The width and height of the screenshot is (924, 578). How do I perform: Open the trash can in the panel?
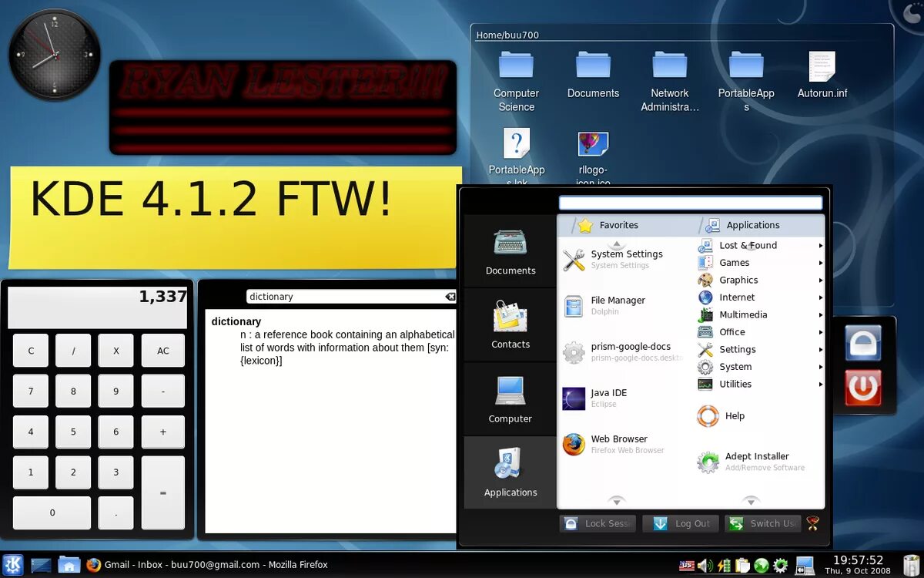coord(910,565)
